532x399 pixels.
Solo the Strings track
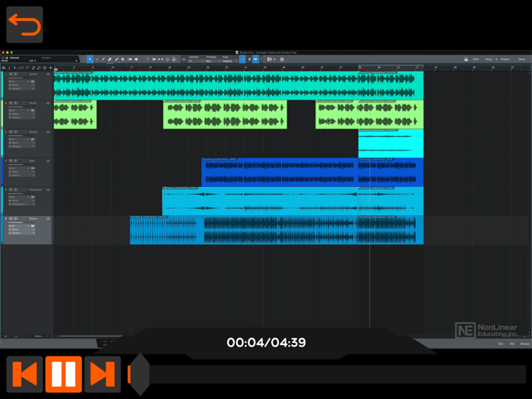16,131
